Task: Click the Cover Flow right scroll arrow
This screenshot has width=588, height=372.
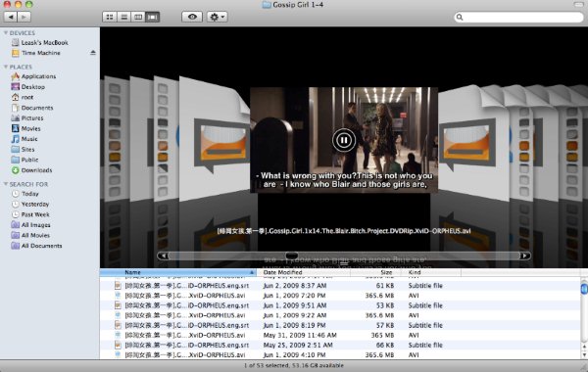Action: click(x=525, y=256)
